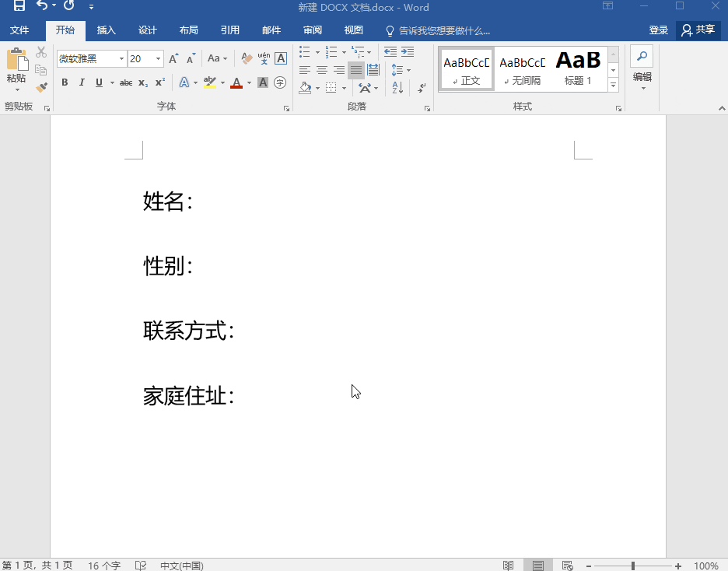Toggle strikethrough abc formatting
728x571 pixels.
(x=126, y=82)
